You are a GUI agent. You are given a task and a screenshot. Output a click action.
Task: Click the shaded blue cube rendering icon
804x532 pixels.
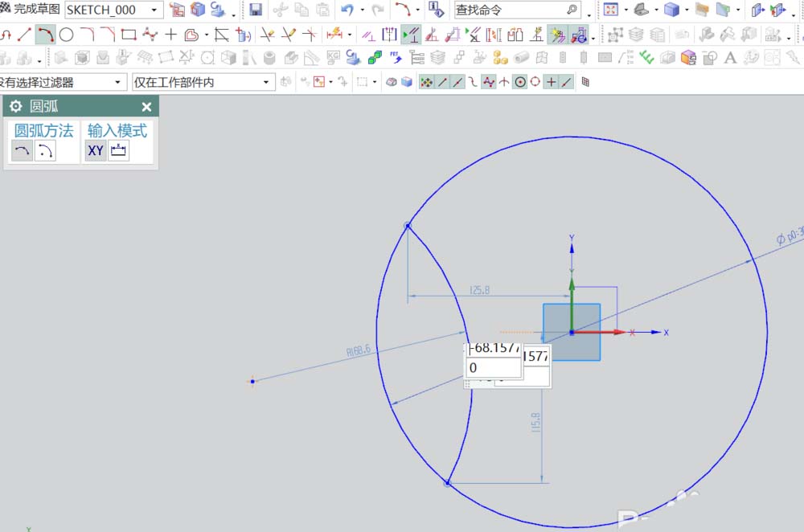point(671,9)
